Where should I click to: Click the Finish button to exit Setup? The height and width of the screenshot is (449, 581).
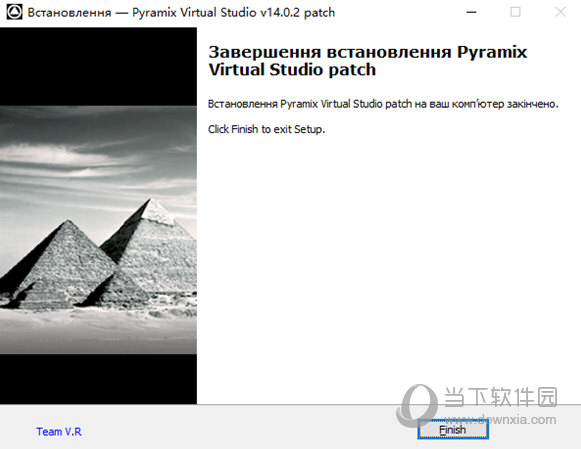[x=453, y=430]
